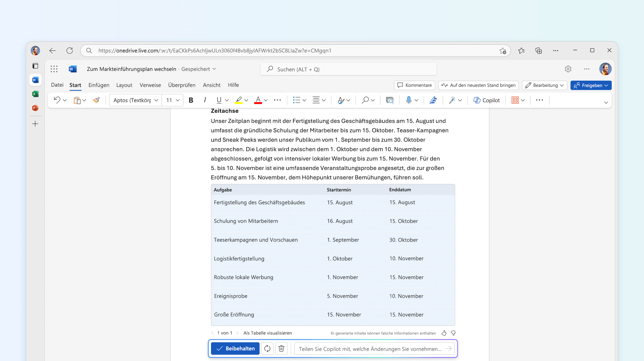Add page to favorites star icon

point(503,51)
